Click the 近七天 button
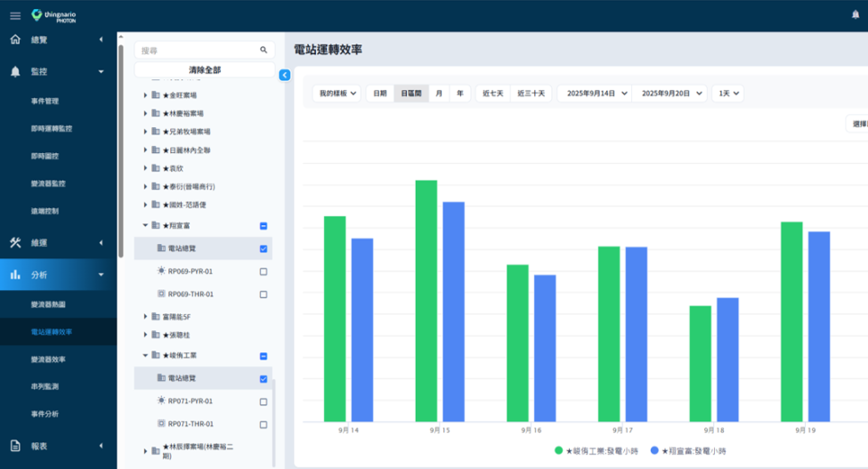 click(493, 93)
